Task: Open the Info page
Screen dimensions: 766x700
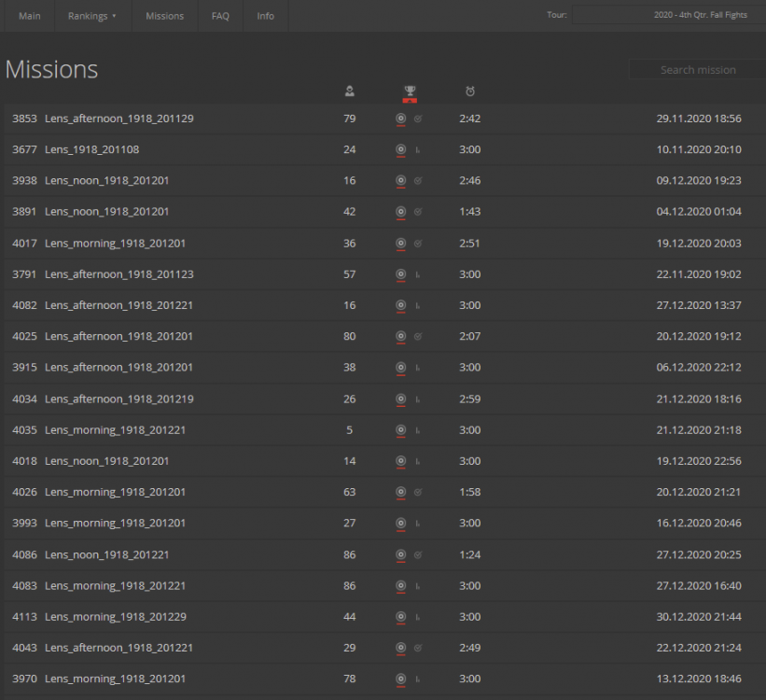Action: tap(266, 16)
